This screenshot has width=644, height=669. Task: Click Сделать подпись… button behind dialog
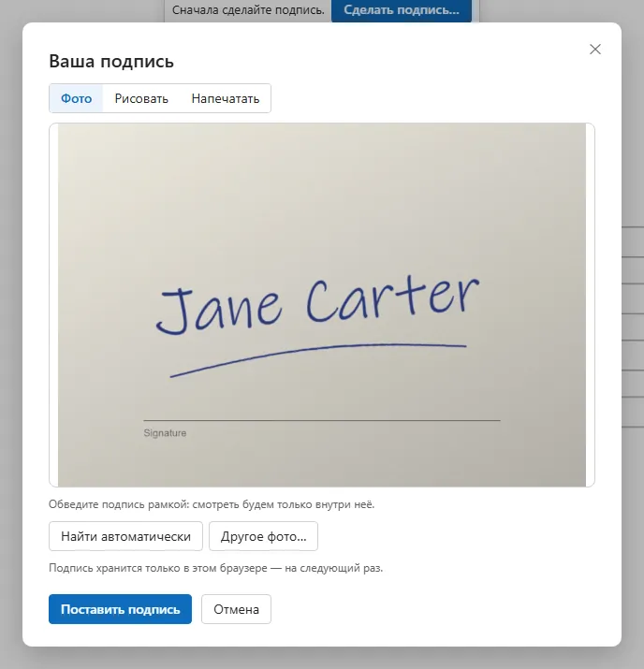click(402, 9)
